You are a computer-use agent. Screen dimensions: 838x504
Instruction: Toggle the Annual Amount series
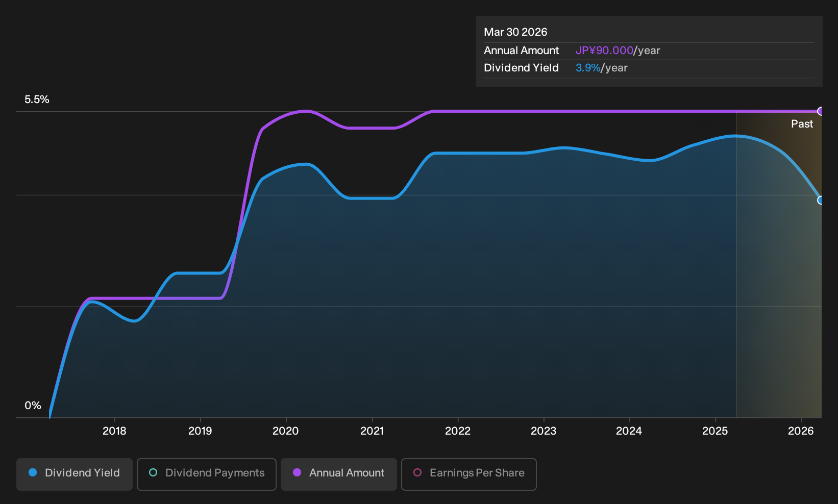click(339, 474)
